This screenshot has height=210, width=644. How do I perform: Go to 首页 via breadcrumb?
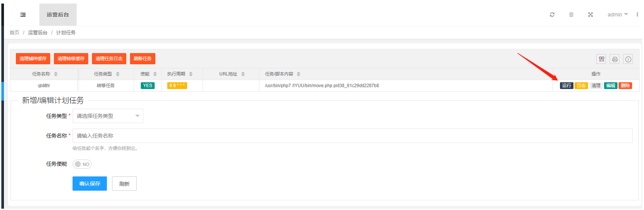pos(14,33)
